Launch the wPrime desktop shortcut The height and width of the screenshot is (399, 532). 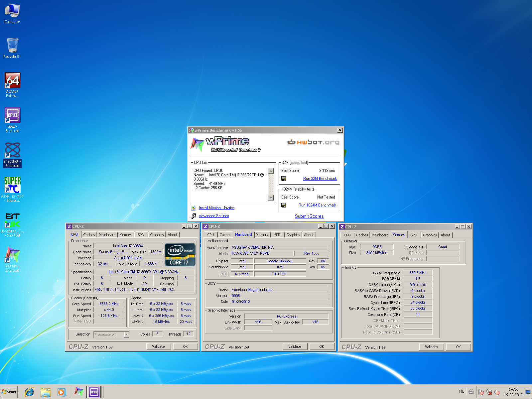point(12,259)
